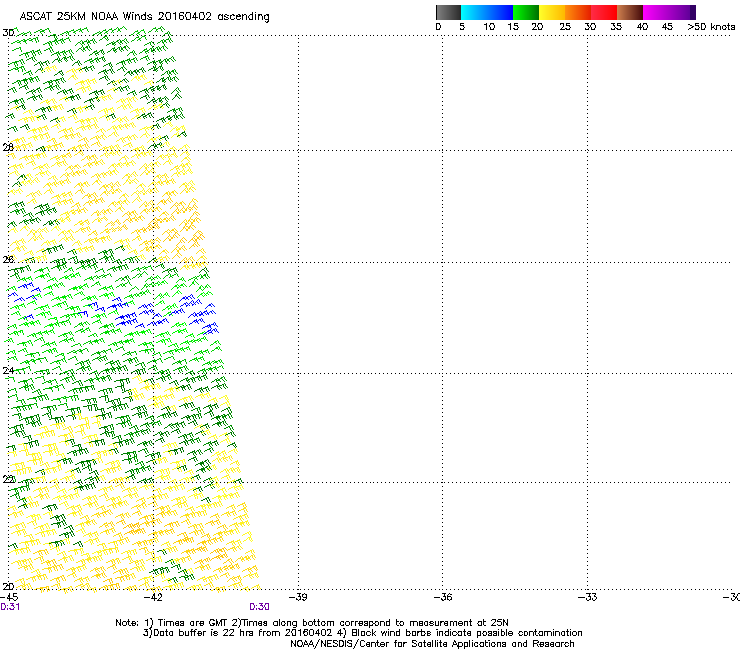Click the ASCAT 25KM NOAA Winds title
Image resolution: width=740 pixels, height=650 pixels.
tap(144, 17)
